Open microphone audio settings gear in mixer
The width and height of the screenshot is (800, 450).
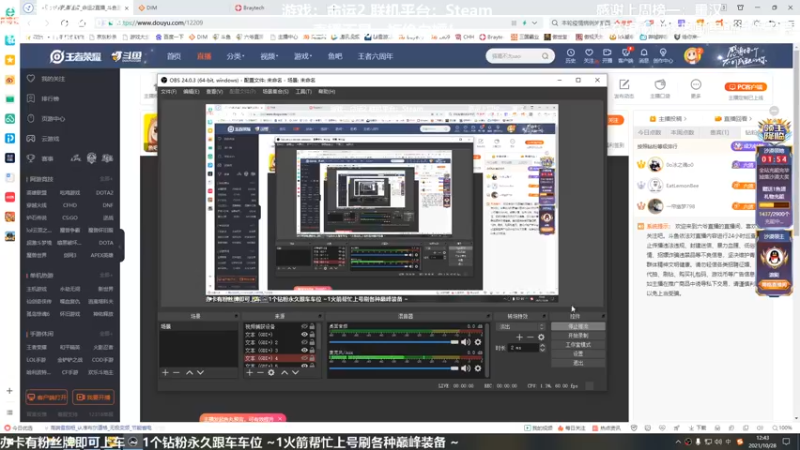click(x=478, y=368)
